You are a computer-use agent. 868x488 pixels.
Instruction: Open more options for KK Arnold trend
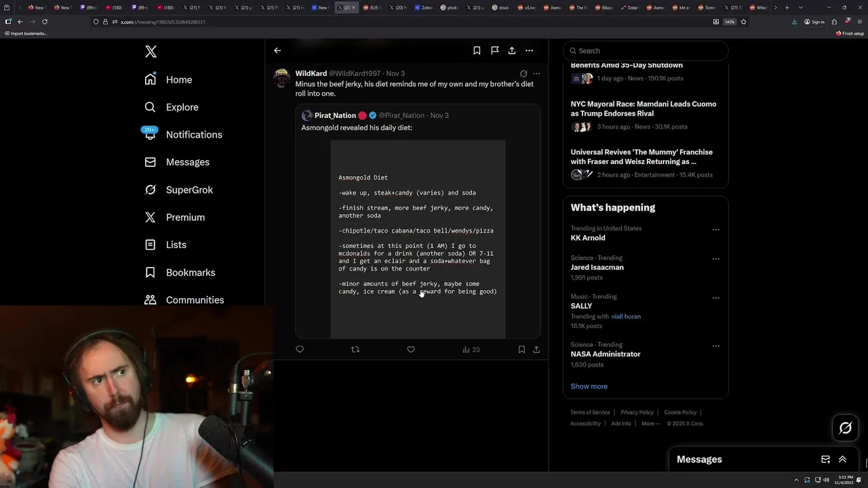point(715,230)
